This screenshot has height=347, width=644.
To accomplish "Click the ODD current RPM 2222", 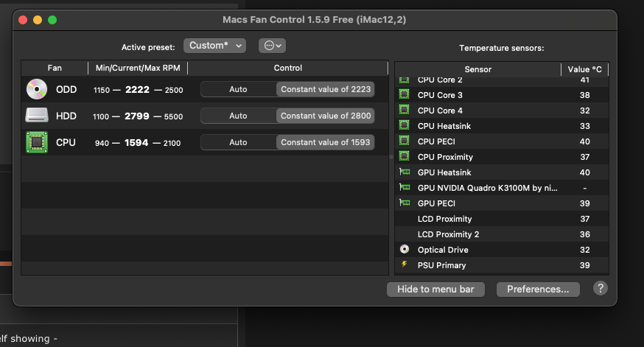I will 137,90.
